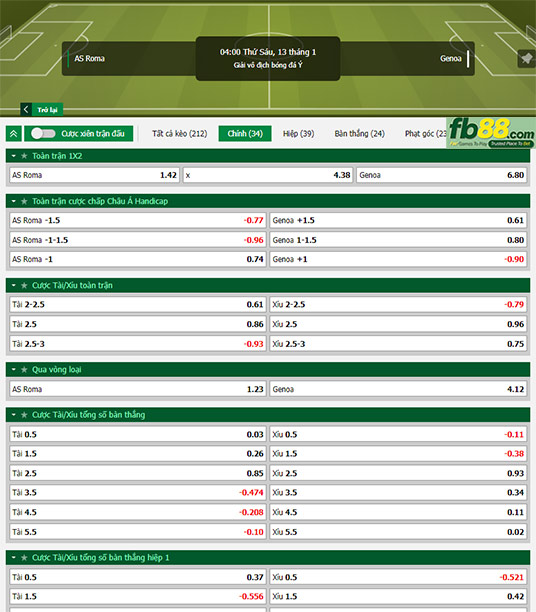Viewport: 536px width, 612px height.
Task: Select the Tài 2.5 odds 0.86 cell
Action: pos(138,324)
